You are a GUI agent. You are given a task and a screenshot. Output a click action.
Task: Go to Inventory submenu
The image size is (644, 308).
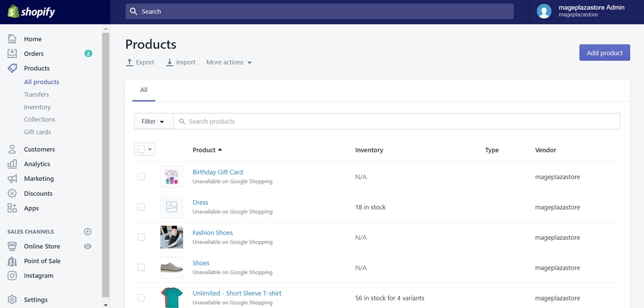click(x=38, y=107)
